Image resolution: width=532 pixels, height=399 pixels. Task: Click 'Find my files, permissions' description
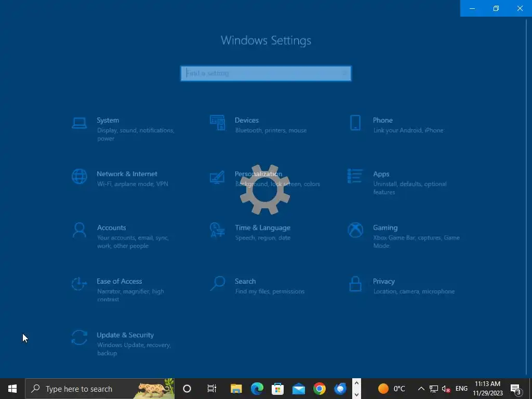[270, 291]
